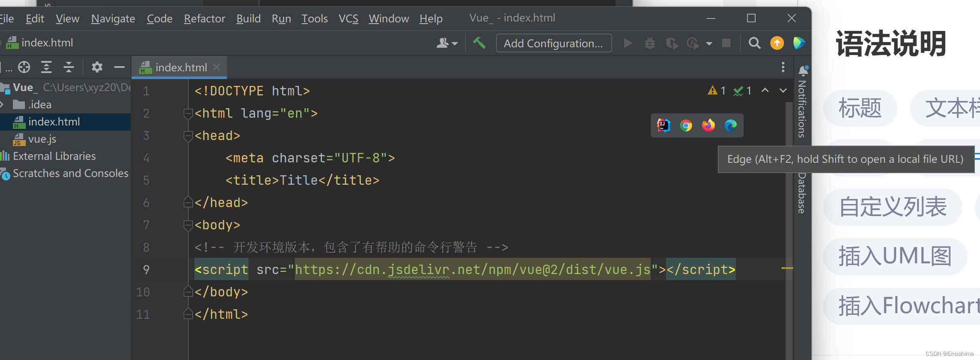Open the run options dropdown arrow
Image resolution: width=980 pixels, height=360 pixels.
pos(709,43)
